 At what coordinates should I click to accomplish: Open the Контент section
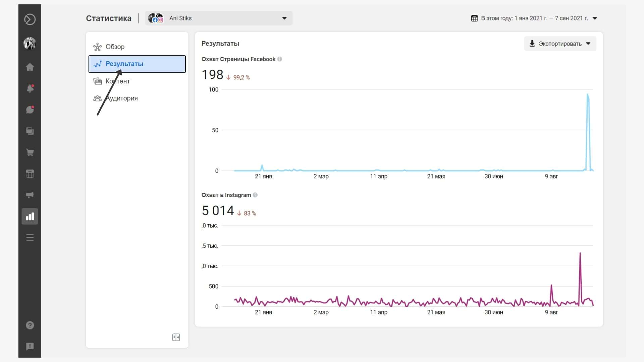(137, 81)
